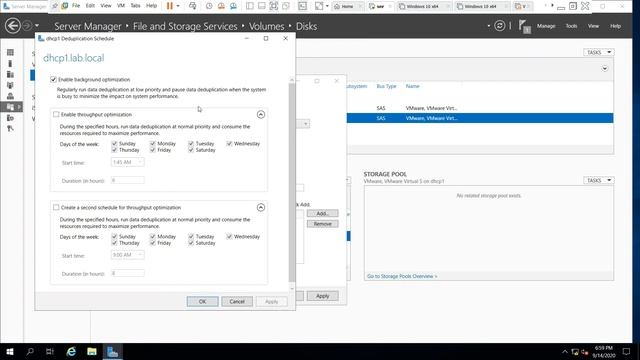Open the Disks TASKS dropdown
The height and width of the screenshot is (360, 640).
point(598,52)
